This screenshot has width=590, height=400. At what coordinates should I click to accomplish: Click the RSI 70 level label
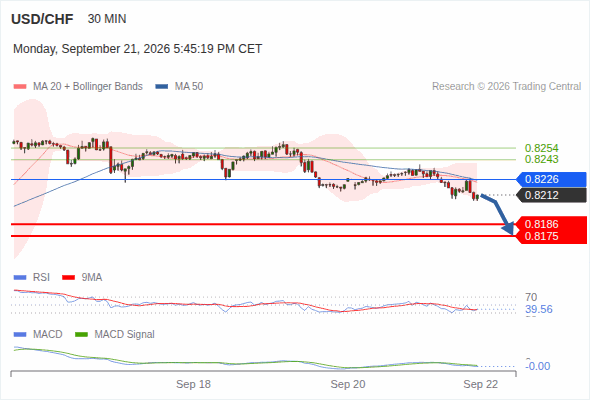pyautogui.click(x=531, y=297)
